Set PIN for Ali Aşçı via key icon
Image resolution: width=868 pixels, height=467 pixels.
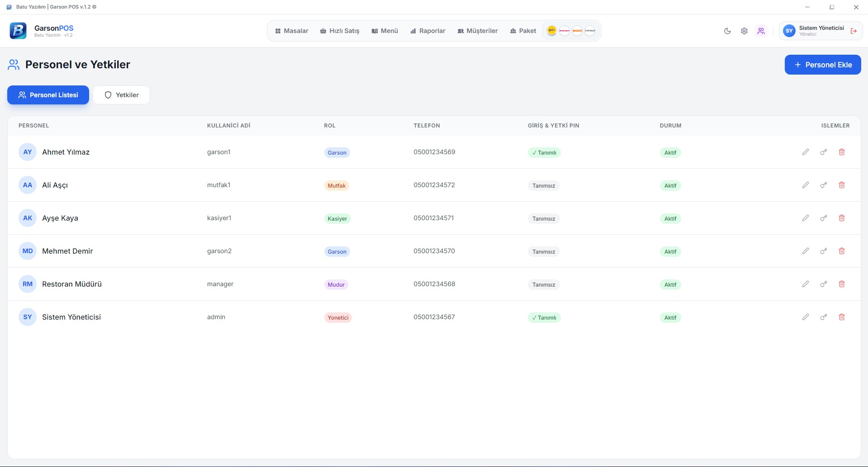pos(824,185)
